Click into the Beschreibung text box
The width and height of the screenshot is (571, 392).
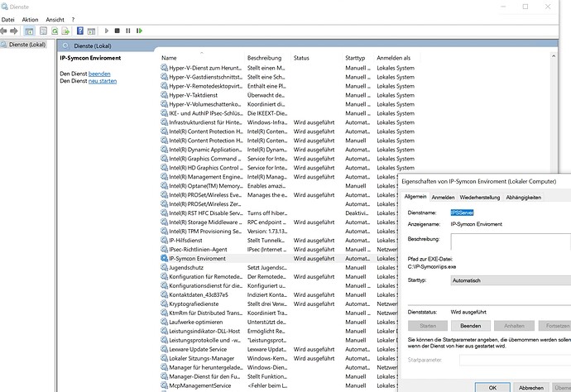point(511,241)
